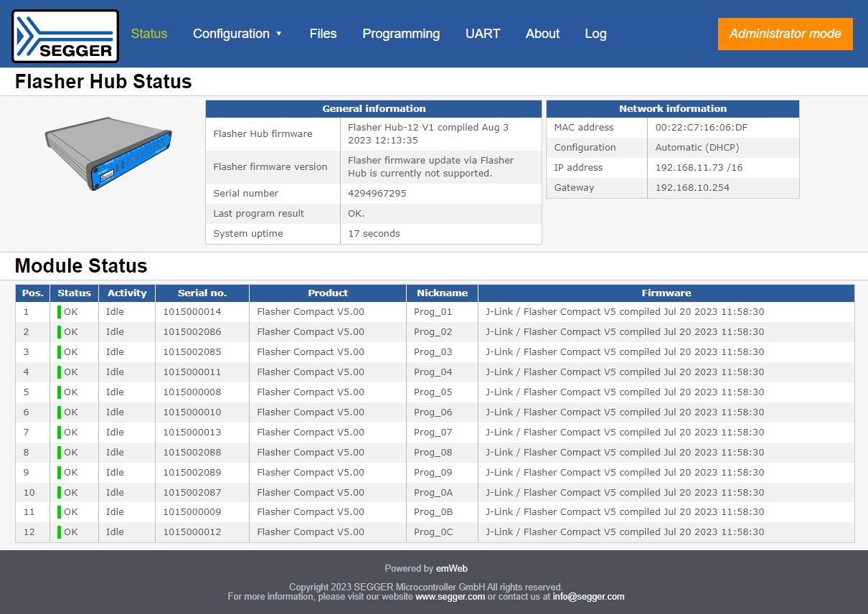Click the Activity column header
This screenshot has height=614, width=868.
[x=127, y=293]
